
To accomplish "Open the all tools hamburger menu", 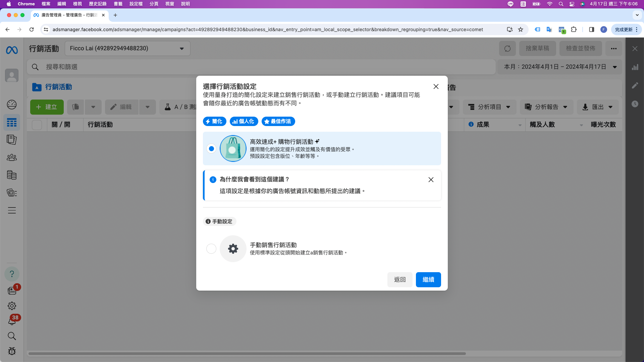I will (x=12, y=210).
